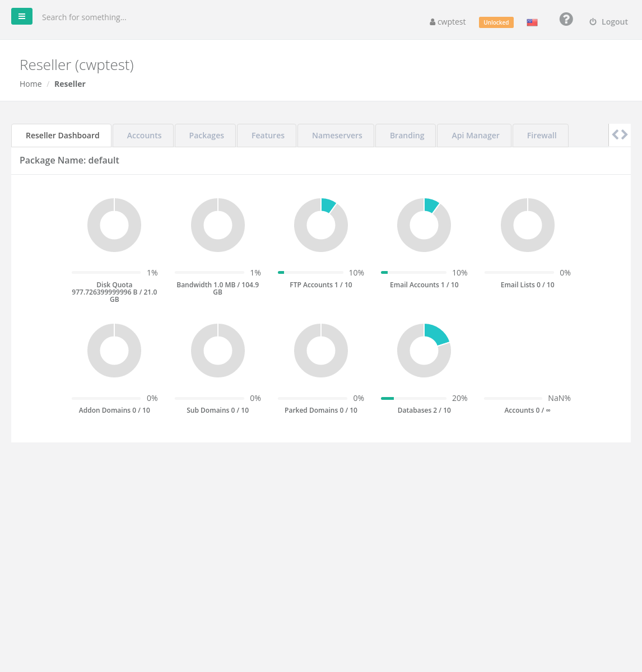Click the Reseller breadcrumb item
The height and width of the screenshot is (672, 642).
(x=70, y=84)
